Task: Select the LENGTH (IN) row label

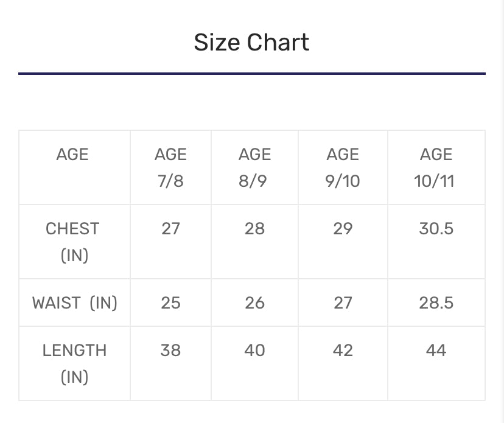Action: [74, 363]
